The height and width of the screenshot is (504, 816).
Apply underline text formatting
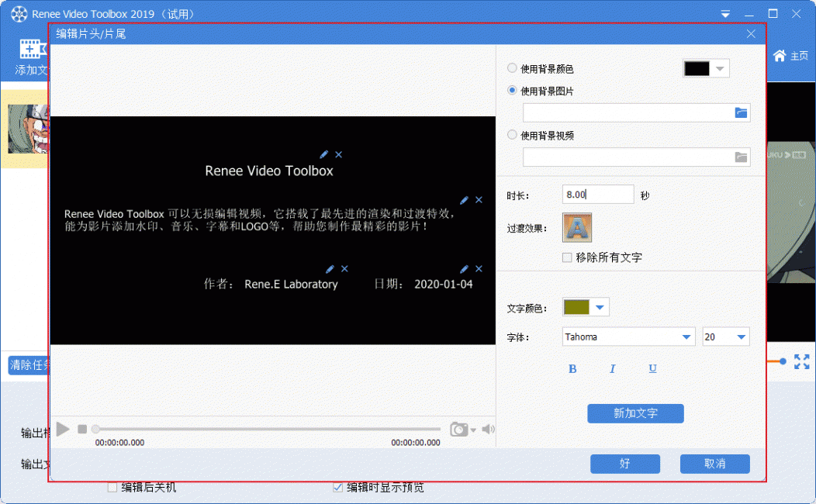tap(652, 369)
